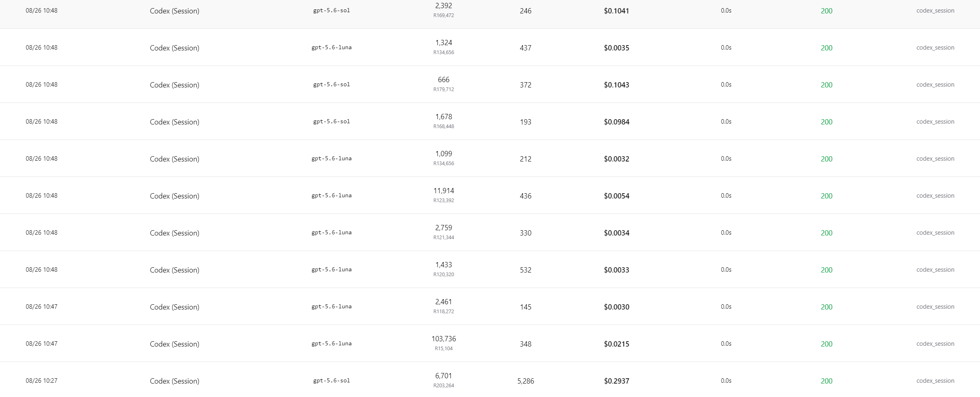Click the cached value R168,448
The height and width of the screenshot is (397, 980).
(x=443, y=127)
